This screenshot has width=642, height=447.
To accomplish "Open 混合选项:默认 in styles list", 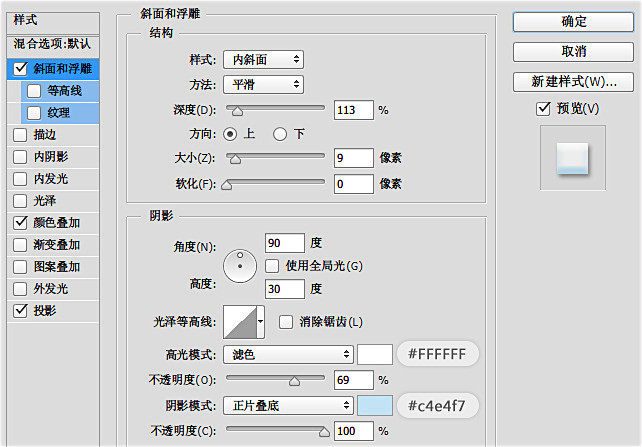I will 53,44.
